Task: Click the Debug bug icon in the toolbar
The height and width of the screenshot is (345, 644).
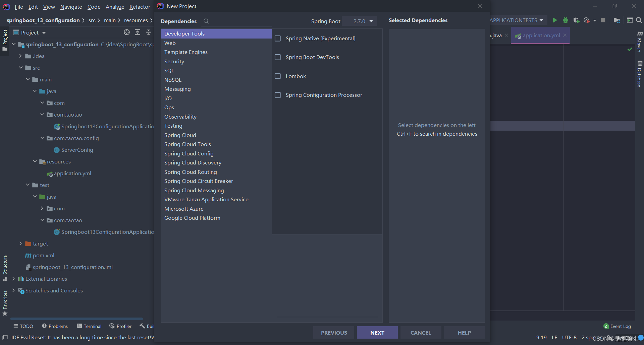Action: coord(566,20)
